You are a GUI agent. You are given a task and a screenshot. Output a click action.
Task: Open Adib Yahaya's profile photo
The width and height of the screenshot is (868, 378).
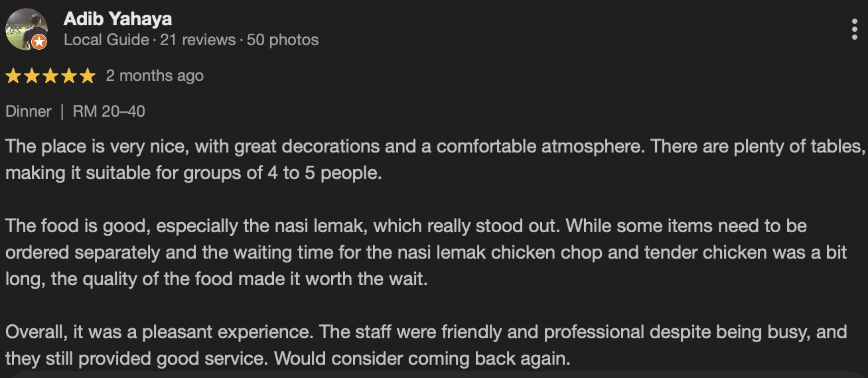point(25,29)
